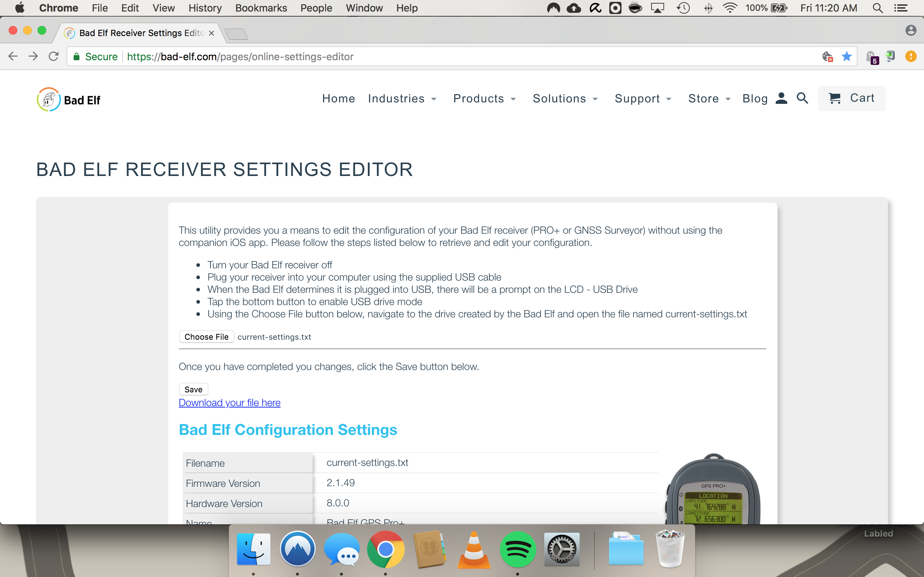Go back to previous page
Image resolution: width=924 pixels, height=577 pixels.
13,57
